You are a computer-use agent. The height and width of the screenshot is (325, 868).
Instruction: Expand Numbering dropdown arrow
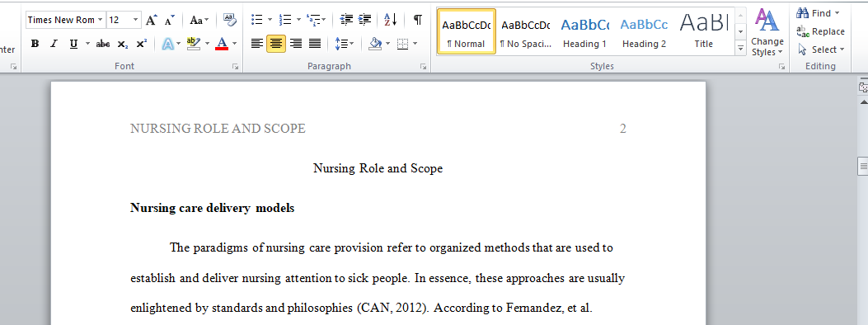(x=298, y=20)
